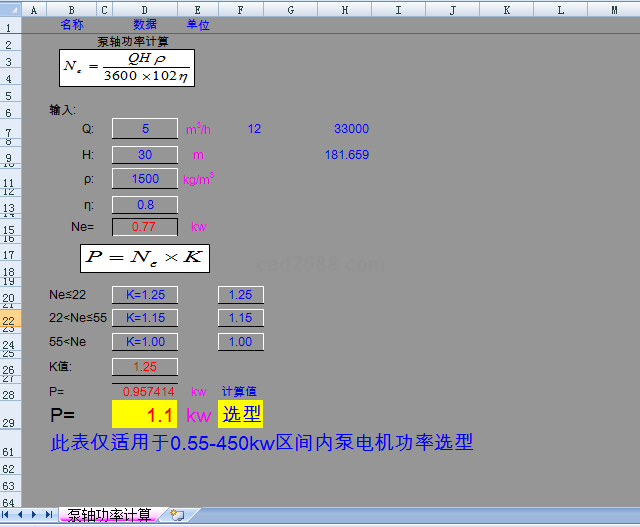
Task: Select the efficiency cell showing 0.8
Action: 145,205
